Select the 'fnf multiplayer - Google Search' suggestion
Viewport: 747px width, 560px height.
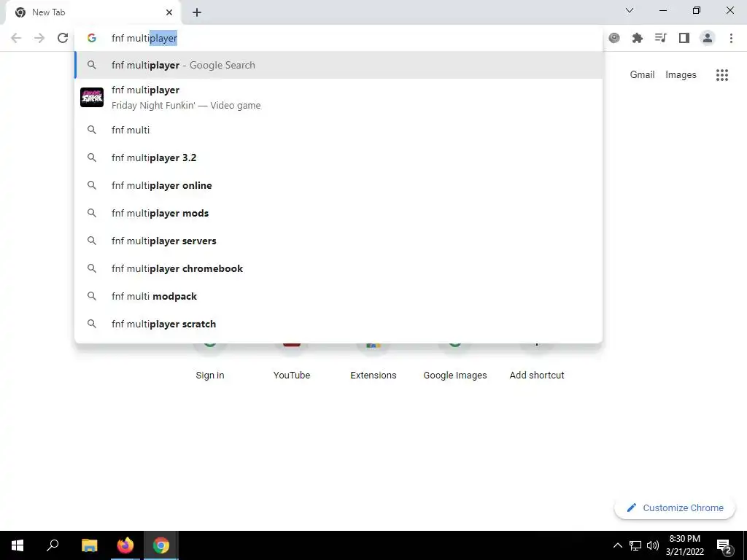tap(338, 65)
